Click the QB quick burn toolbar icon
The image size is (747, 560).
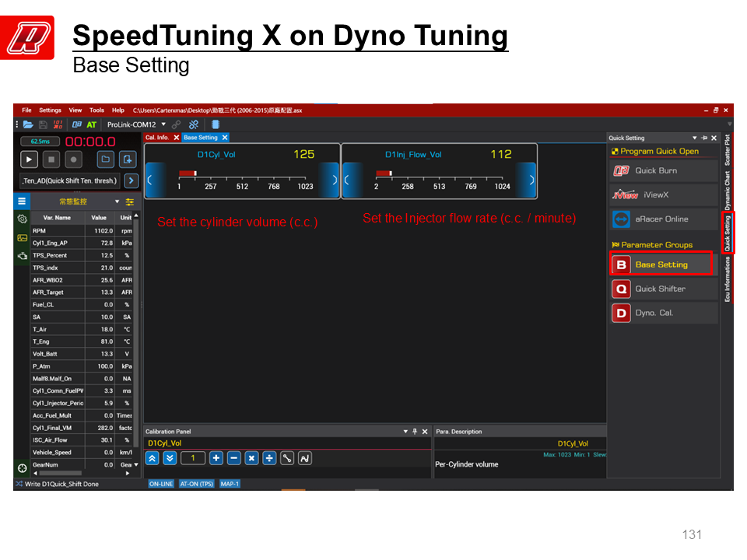76,124
